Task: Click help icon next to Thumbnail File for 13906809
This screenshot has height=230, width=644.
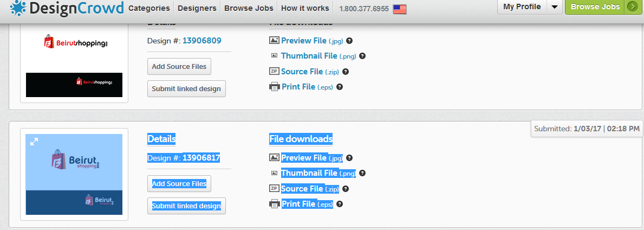Action: pyautogui.click(x=362, y=56)
